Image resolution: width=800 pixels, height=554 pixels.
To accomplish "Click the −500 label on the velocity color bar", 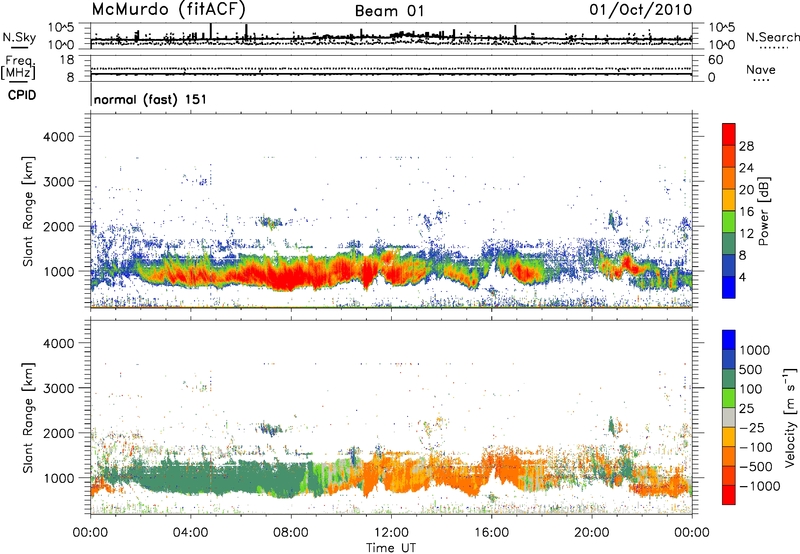I will point(755,466).
